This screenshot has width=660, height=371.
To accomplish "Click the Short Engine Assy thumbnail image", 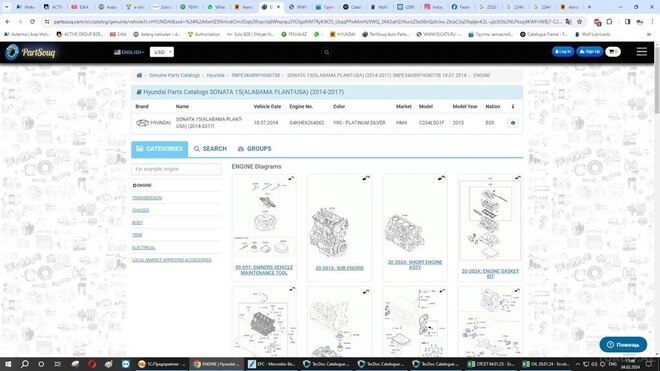I will (404, 233).
